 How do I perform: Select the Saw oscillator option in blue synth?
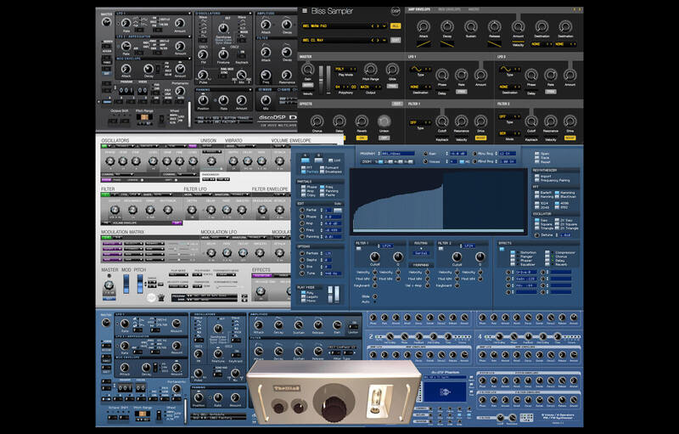click(537, 220)
